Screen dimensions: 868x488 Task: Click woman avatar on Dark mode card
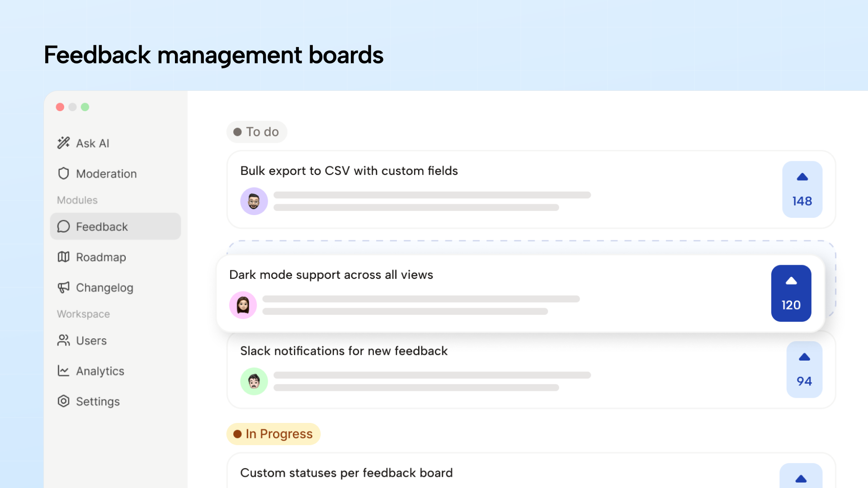coord(243,305)
